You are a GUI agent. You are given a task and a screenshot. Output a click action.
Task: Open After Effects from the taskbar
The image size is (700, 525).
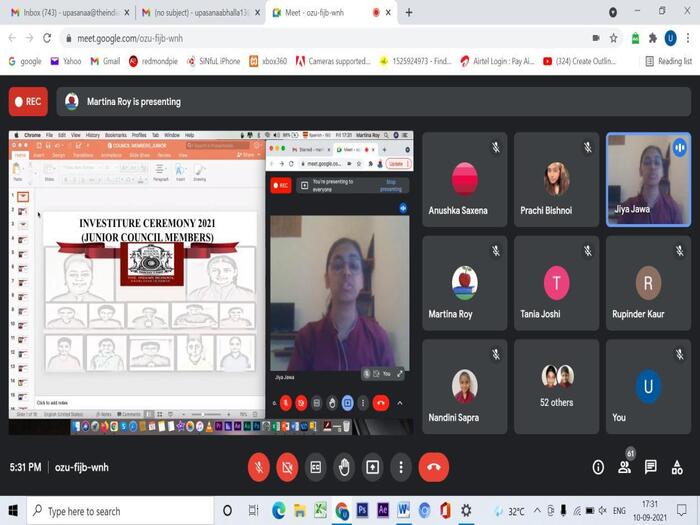[383, 510]
